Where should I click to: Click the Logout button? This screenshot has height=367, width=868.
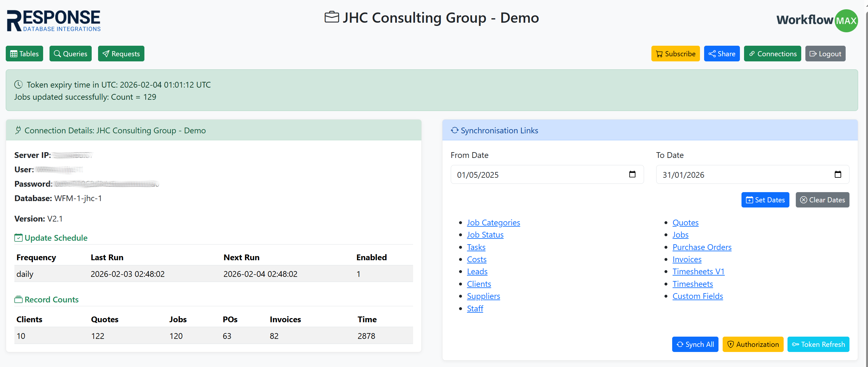point(825,54)
